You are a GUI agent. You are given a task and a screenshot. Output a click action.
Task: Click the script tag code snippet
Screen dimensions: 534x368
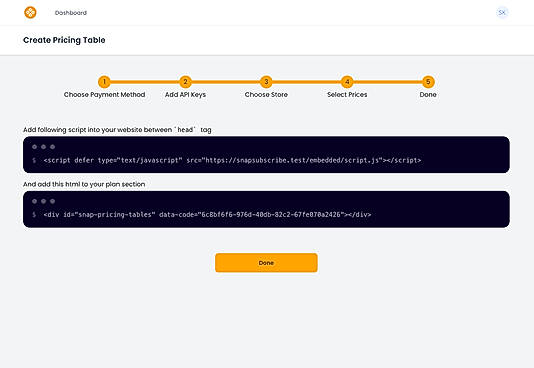tap(232, 160)
